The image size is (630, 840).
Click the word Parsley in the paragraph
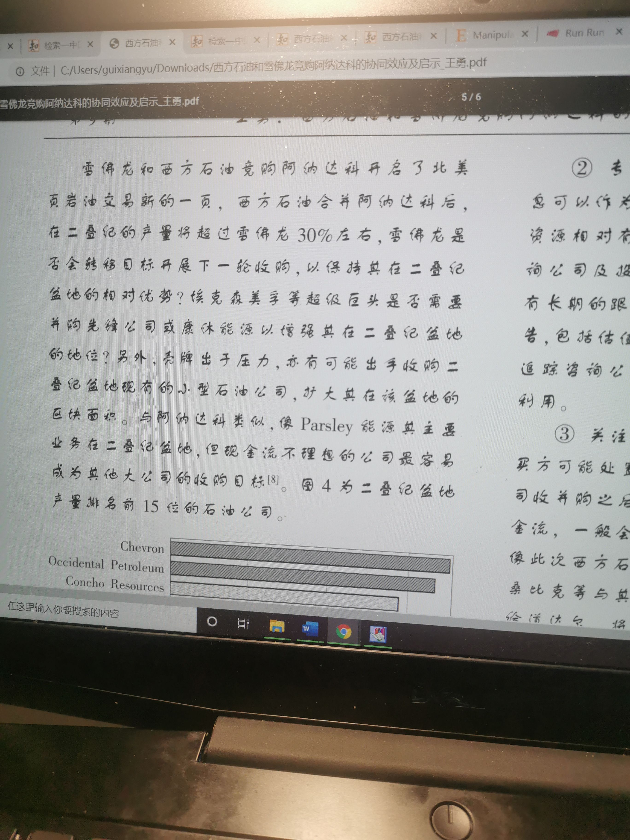(x=327, y=425)
